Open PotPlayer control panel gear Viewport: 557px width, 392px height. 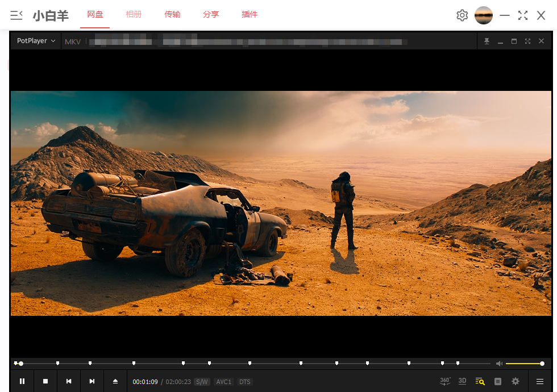coord(516,381)
